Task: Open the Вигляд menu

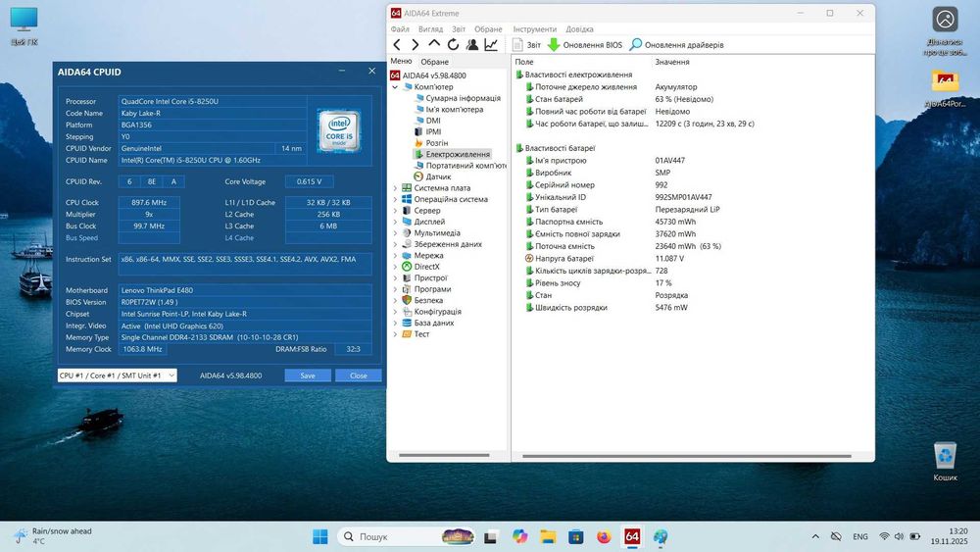Action: 430,28
